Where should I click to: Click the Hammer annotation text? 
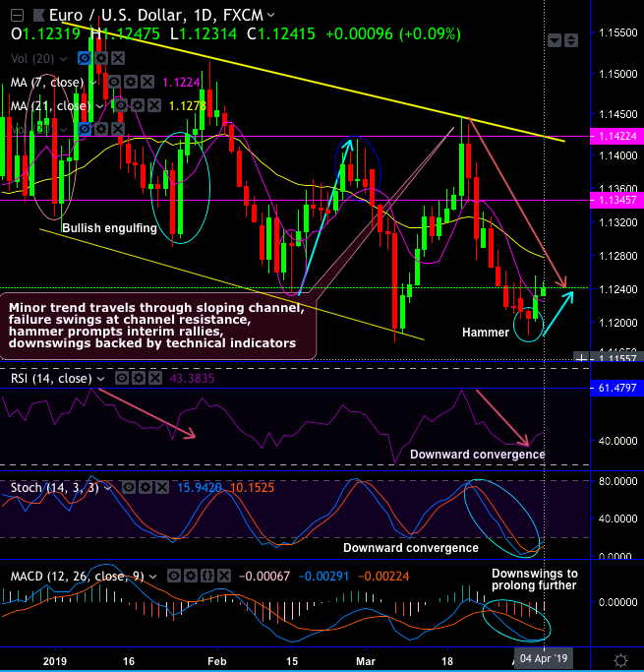[486, 333]
